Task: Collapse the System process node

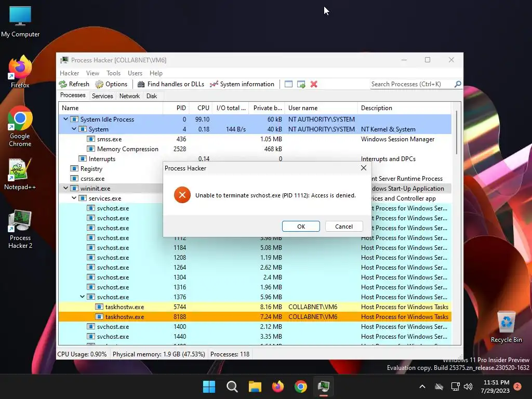Action: 74,129
